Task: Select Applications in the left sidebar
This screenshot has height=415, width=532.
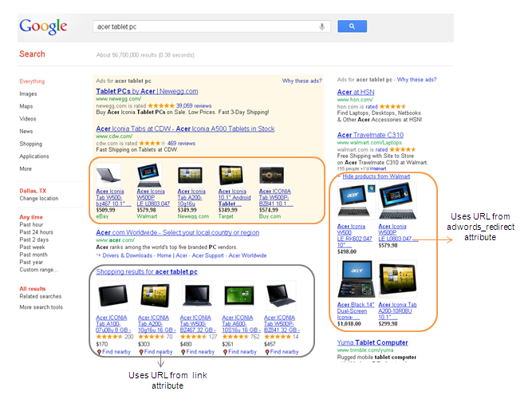Action: pyautogui.click(x=34, y=156)
